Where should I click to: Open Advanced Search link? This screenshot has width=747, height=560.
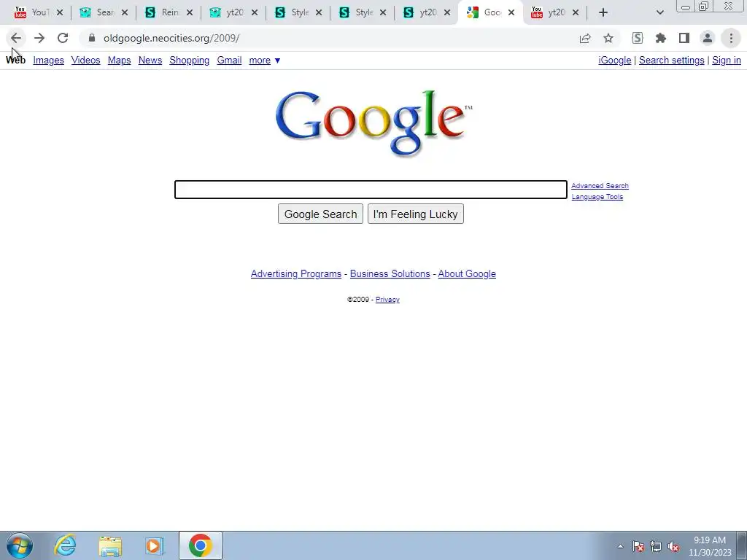pyautogui.click(x=600, y=186)
